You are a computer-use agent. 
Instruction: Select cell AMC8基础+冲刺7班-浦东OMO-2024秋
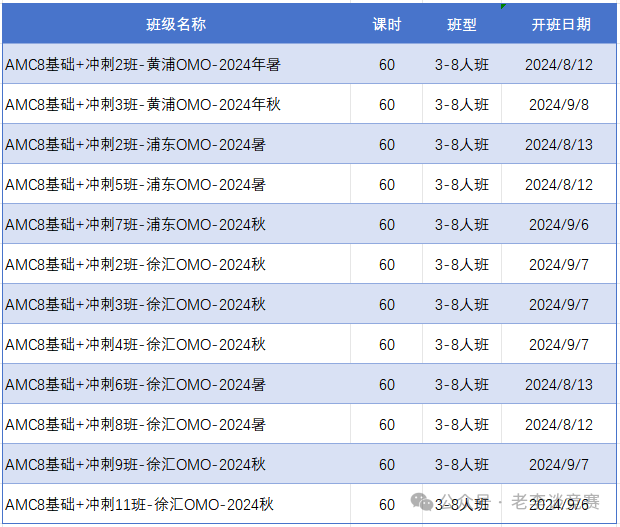click(176, 224)
